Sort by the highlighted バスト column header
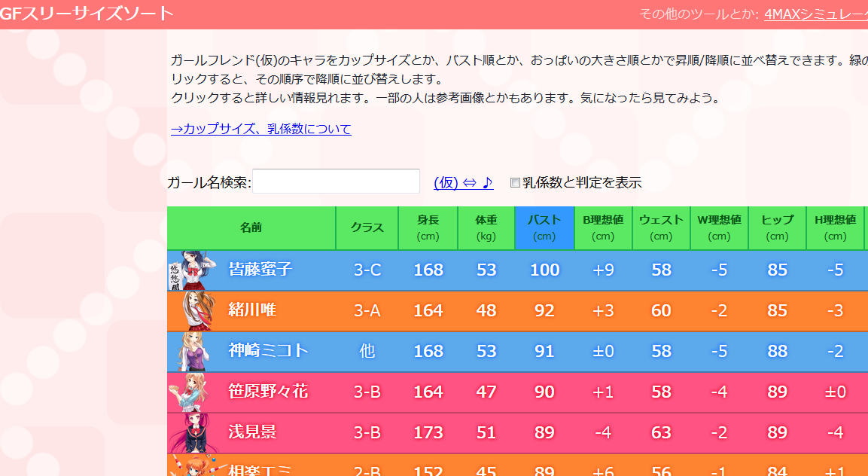The width and height of the screenshot is (868, 476). (x=544, y=227)
